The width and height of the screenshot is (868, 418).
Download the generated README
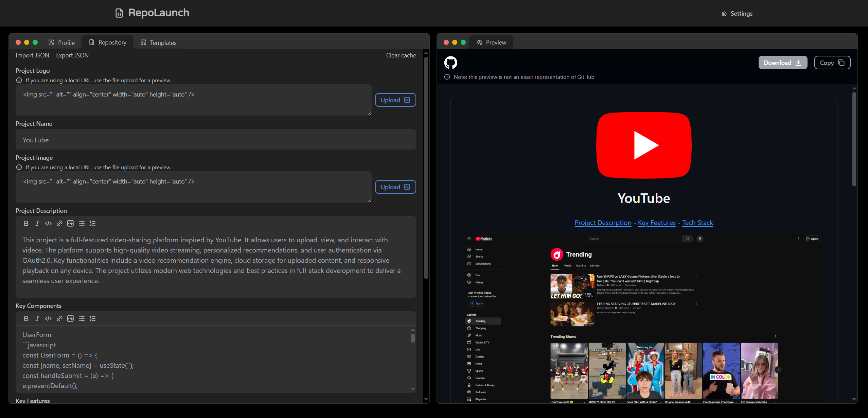[x=782, y=63]
